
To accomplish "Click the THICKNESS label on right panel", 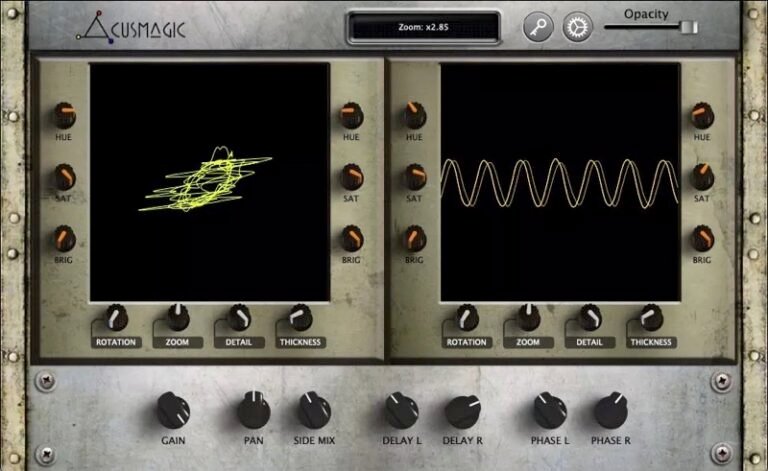I will (651, 342).
